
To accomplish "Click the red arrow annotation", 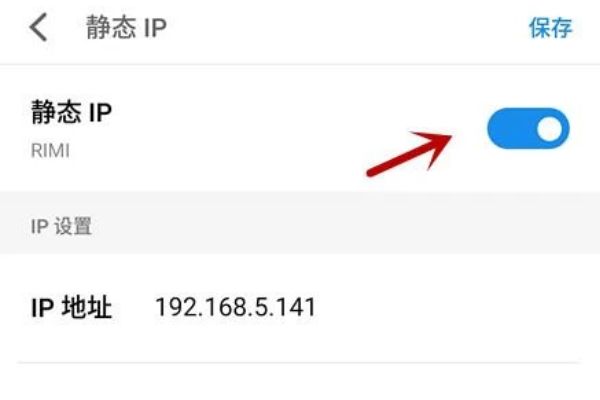I will pyautogui.click(x=409, y=153).
